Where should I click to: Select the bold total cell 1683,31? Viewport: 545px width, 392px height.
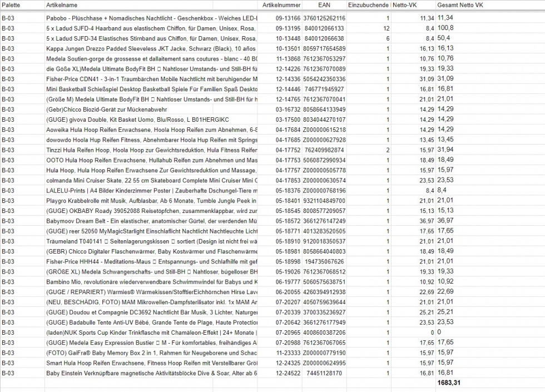tap(449, 383)
